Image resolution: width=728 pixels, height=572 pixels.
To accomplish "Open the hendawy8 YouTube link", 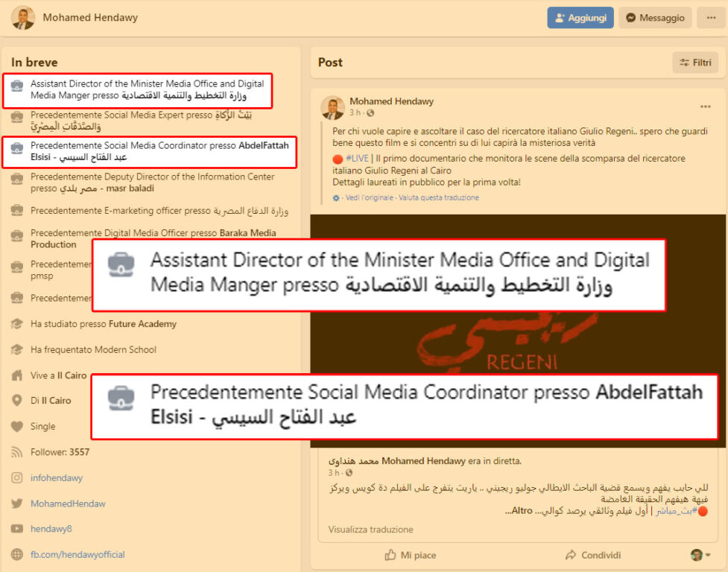I will 51,529.
